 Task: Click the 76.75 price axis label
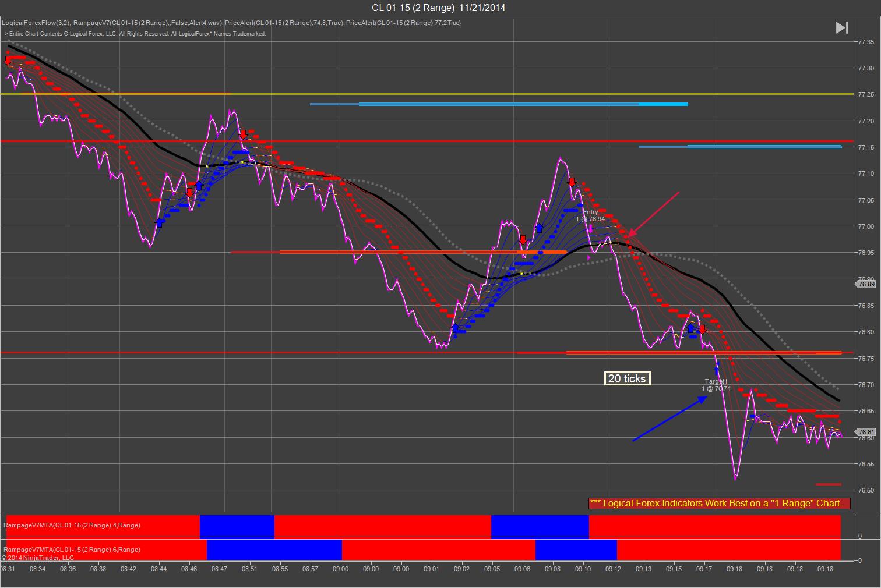pyautogui.click(x=865, y=359)
